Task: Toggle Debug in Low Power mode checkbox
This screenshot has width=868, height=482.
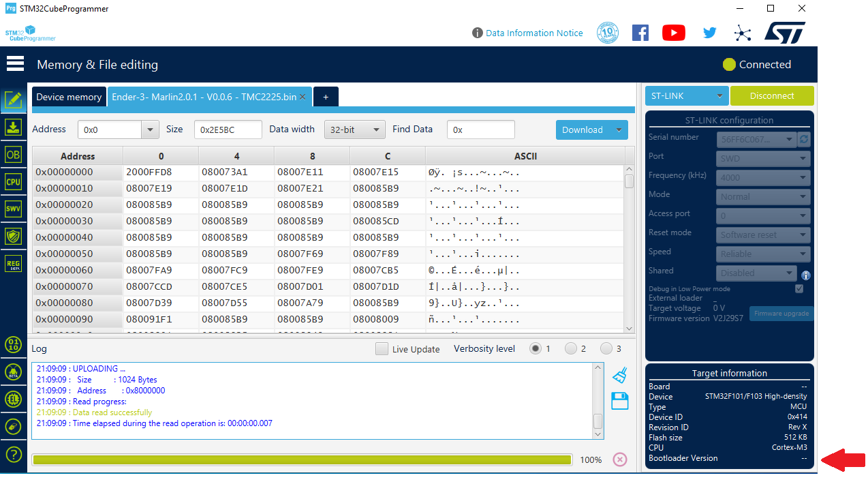Action: point(799,289)
